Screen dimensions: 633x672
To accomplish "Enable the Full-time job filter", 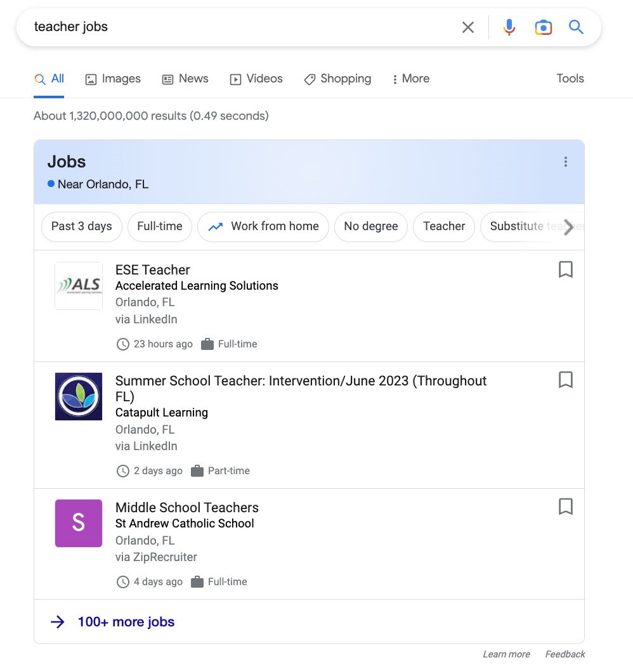I will pyautogui.click(x=160, y=226).
